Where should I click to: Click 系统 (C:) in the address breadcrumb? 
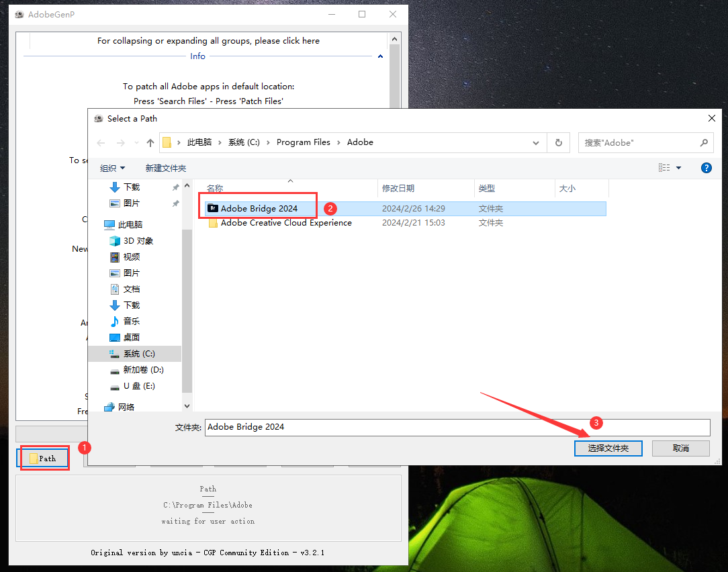tap(244, 142)
